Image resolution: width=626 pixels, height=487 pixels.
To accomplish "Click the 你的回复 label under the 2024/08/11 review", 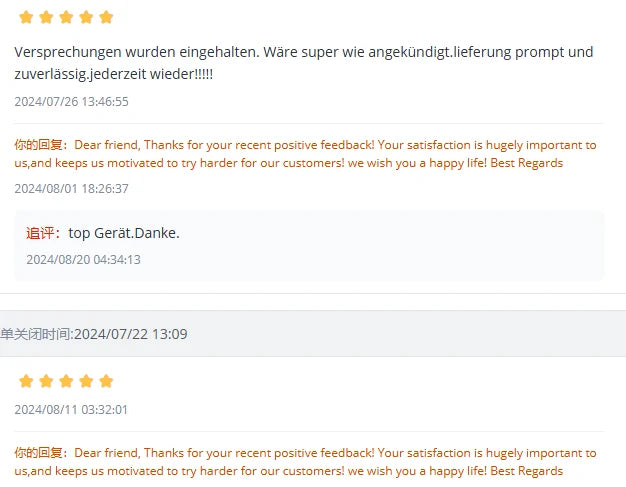I will [x=41, y=453].
